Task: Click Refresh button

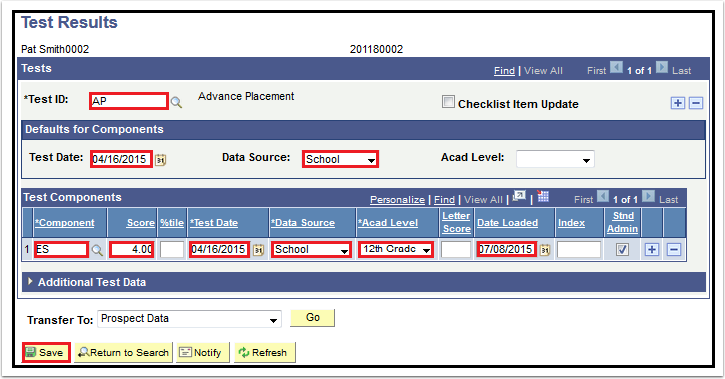Action: click(x=264, y=353)
